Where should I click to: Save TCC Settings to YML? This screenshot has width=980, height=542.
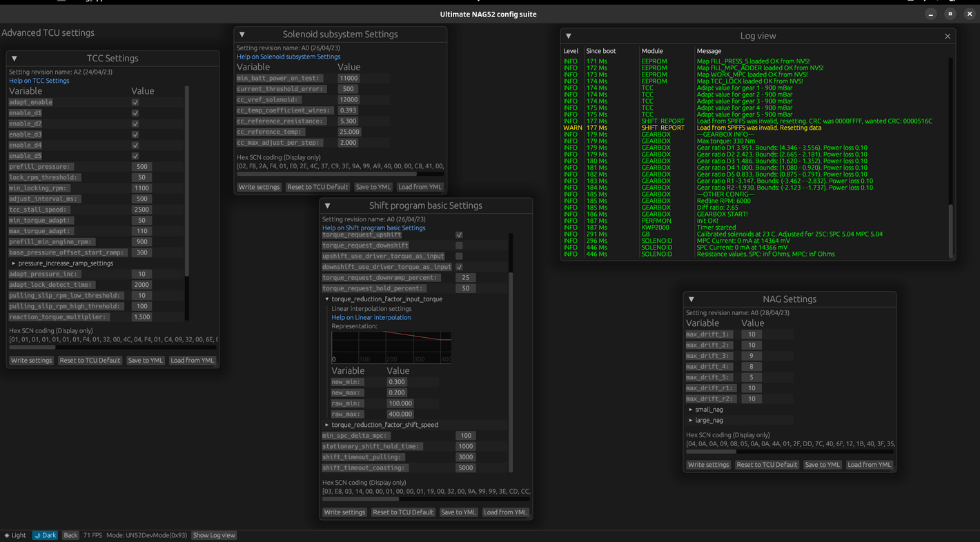coord(145,361)
